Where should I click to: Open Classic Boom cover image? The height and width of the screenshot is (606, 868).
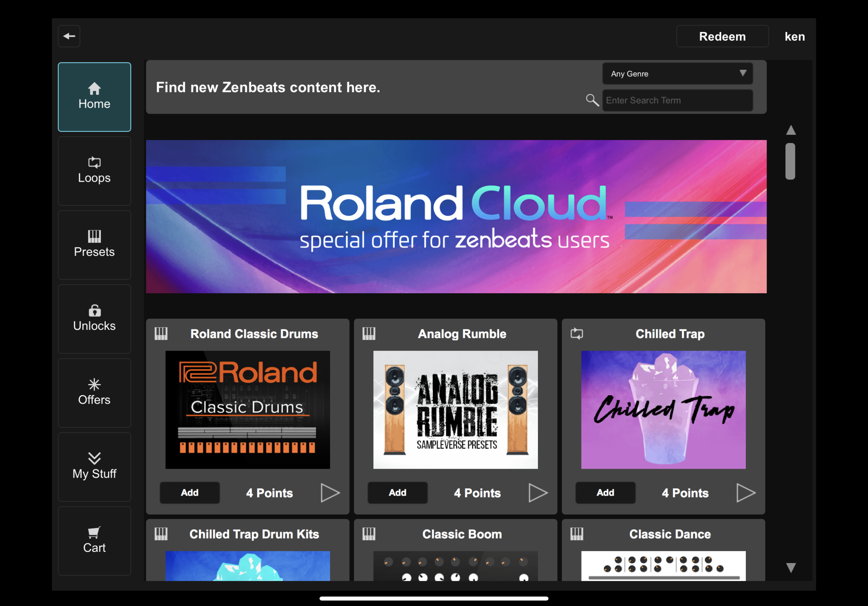point(455,566)
